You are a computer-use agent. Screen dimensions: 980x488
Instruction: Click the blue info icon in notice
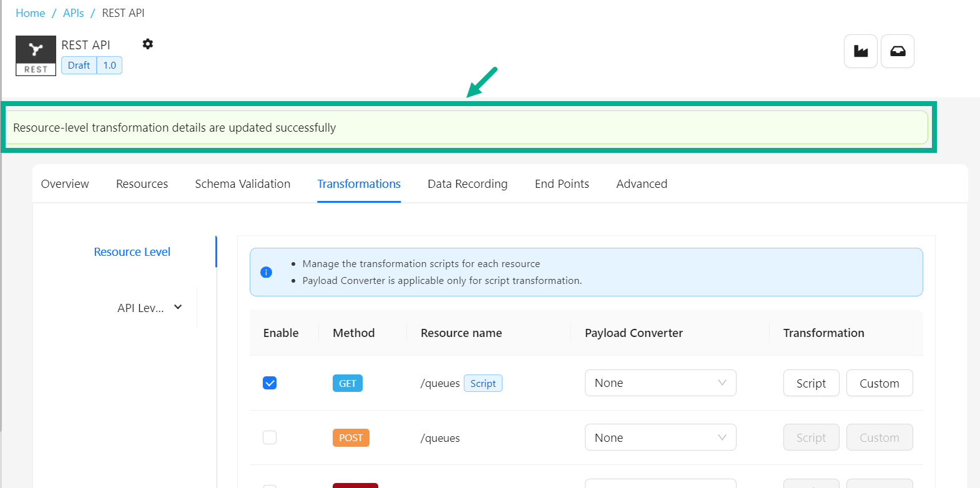(x=266, y=272)
